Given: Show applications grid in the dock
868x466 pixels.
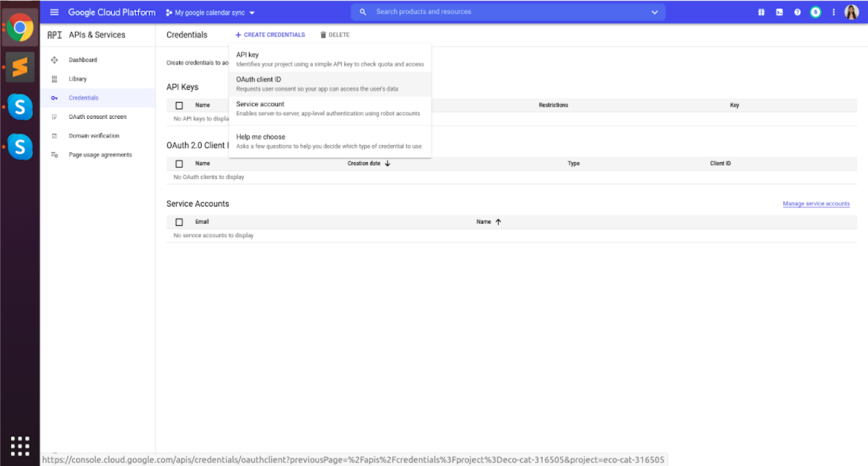Looking at the screenshot, I should (20, 446).
